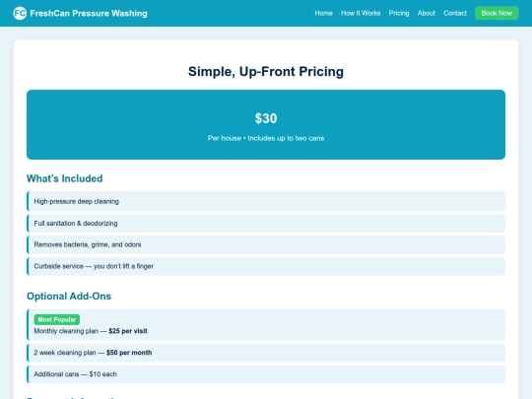Select 'High-pressure deep cleaning' row
Image resolution: width=532 pixels, height=399 pixels.
[x=266, y=201]
